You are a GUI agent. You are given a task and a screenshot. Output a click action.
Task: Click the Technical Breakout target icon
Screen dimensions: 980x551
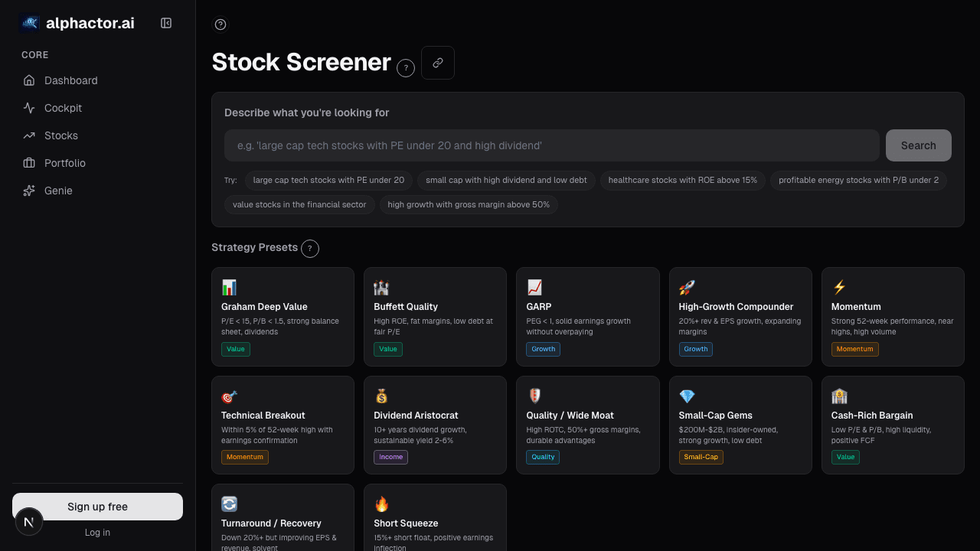click(x=229, y=396)
